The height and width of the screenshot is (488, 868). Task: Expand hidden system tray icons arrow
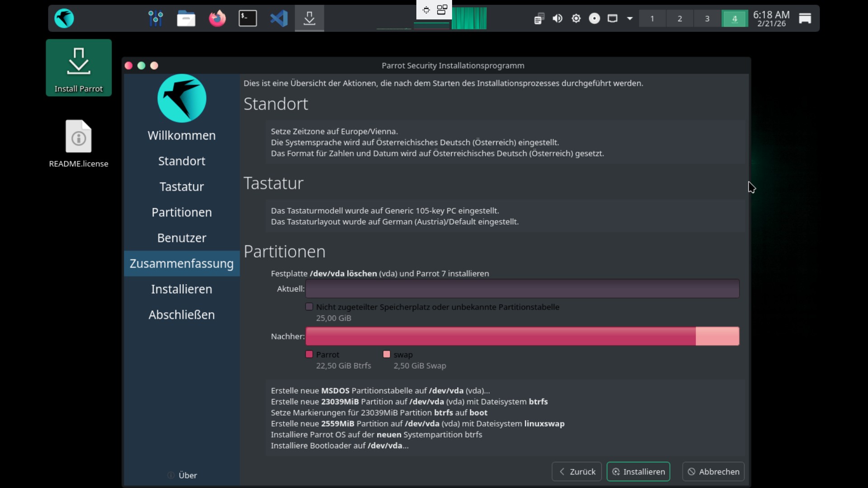pos(630,19)
